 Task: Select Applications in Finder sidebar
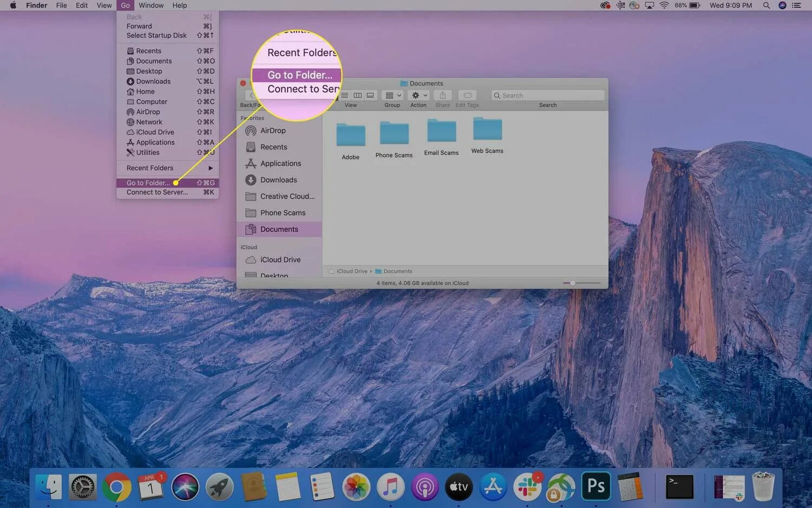pyautogui.click(x=279, y=164)
